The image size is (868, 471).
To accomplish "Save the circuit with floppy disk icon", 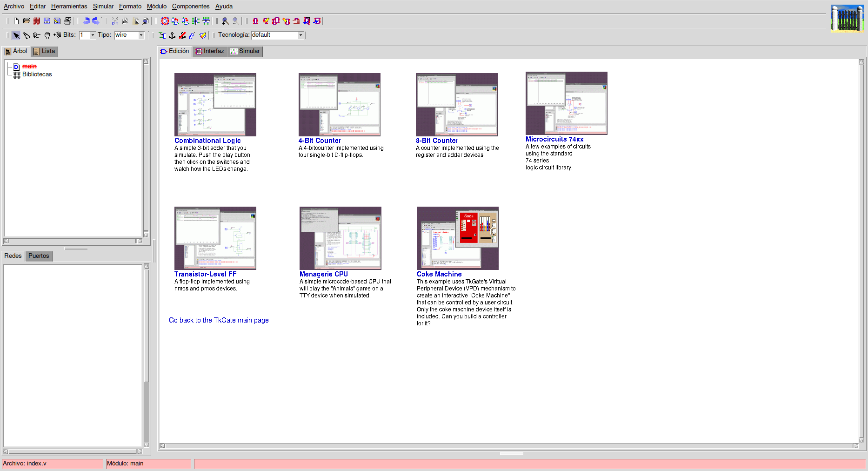I will click(47, 21).
